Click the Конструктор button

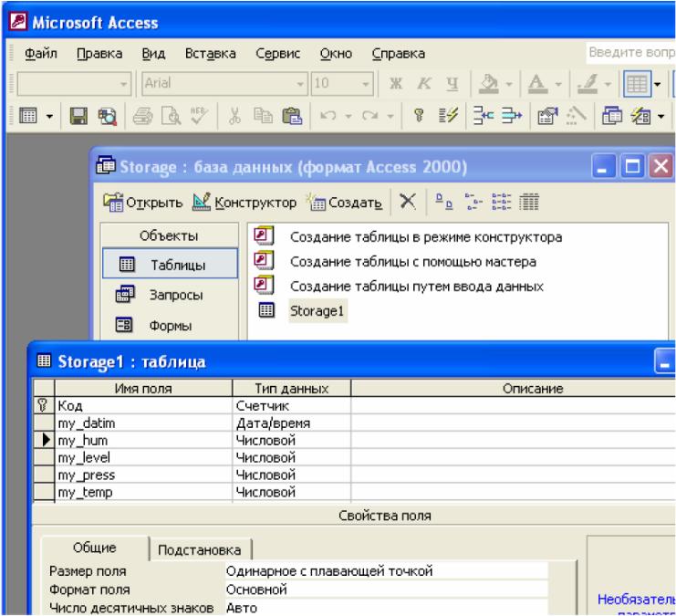pyautogui.click(x=244, y=202)
